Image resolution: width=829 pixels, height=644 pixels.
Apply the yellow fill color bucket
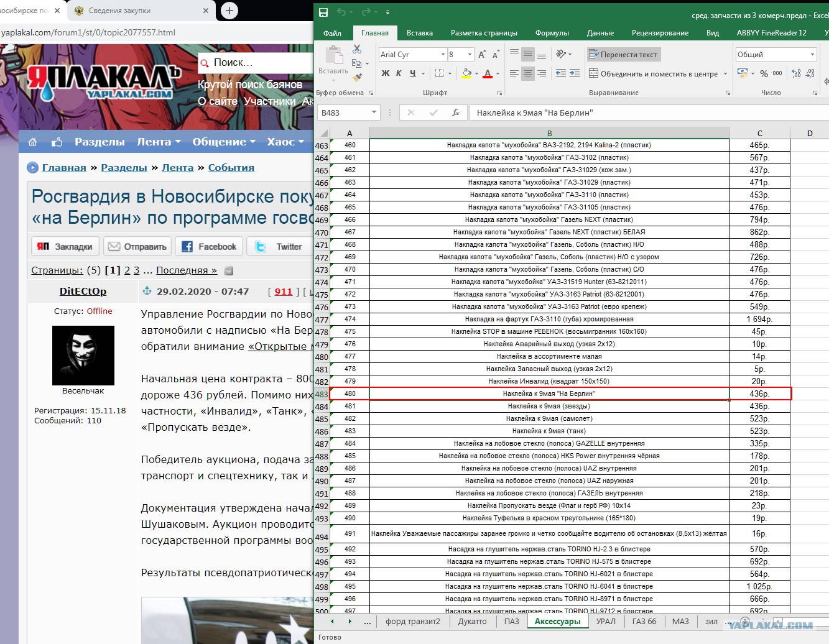click(466, 73)
